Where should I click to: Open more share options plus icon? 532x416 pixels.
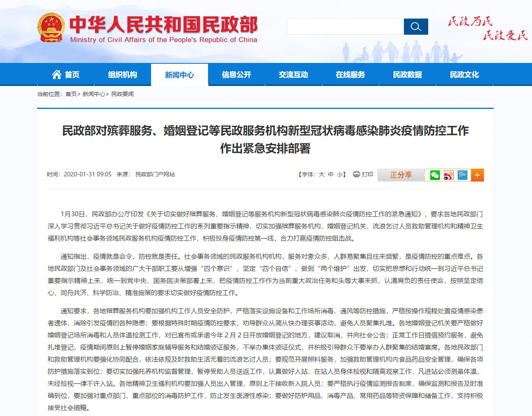[477, 175]
